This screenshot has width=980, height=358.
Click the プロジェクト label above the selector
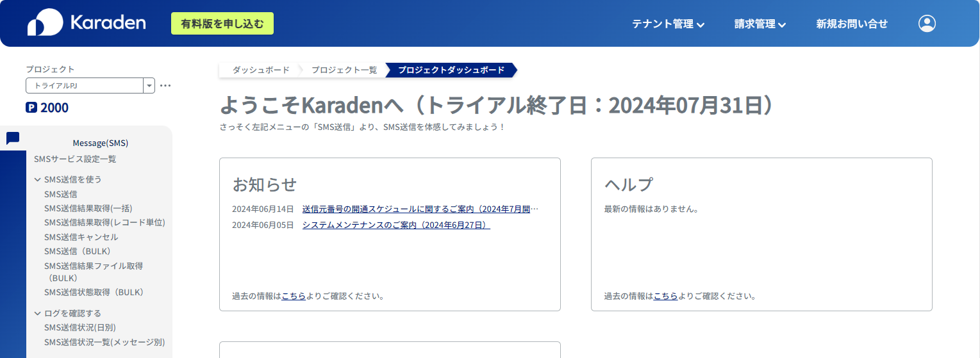pos(51,69)
